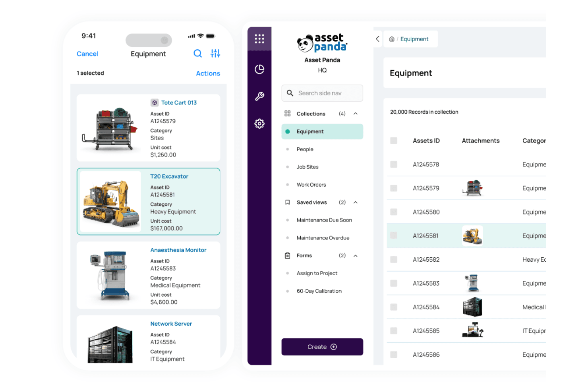Screen dimensions: 588x392
Task: Tap Cancel on the mobile screen
Action: 87,54
